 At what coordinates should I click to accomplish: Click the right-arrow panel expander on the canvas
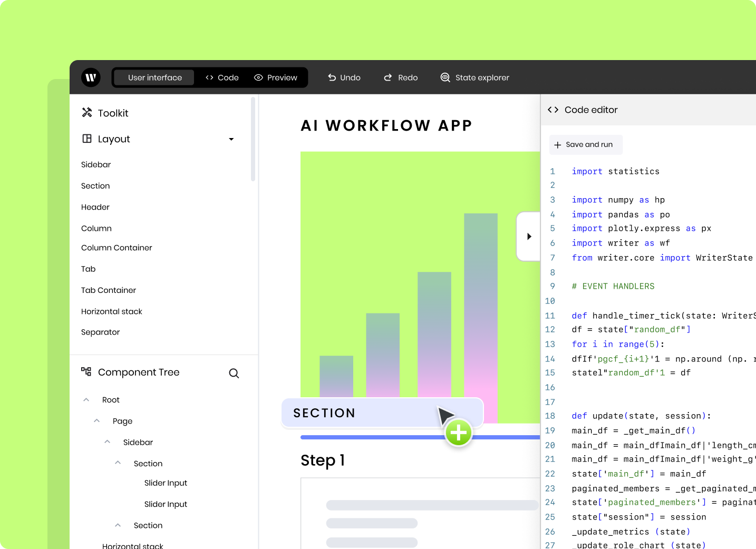pos(529,237)
